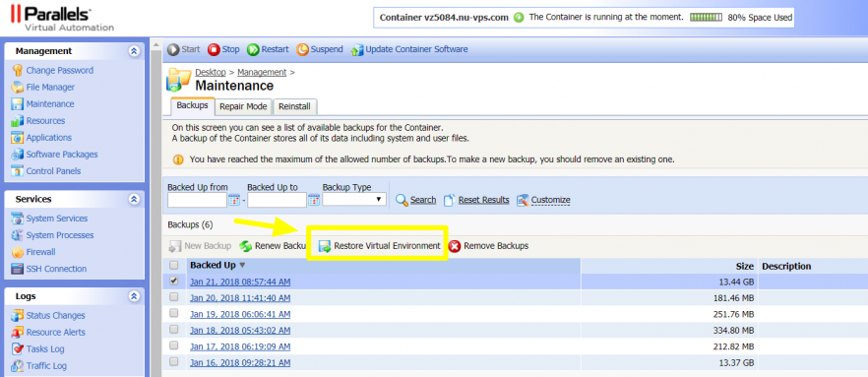Check the Jan 17, 2018 backup checkbox
The image size is (868, 377).
(x=174, y=346)
